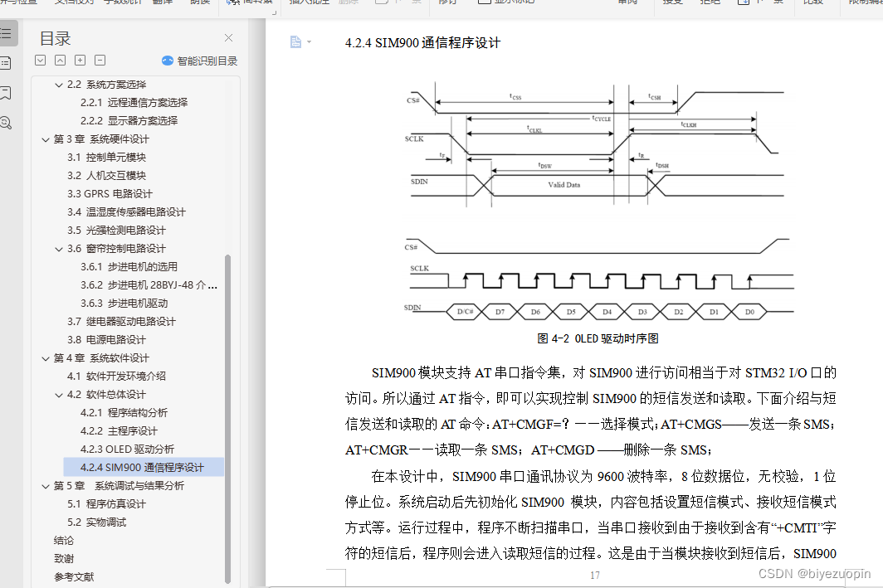Click the 插入批注 insert comment icon
The width and height of the screenshot is (883, 588).
pos(307,2)
